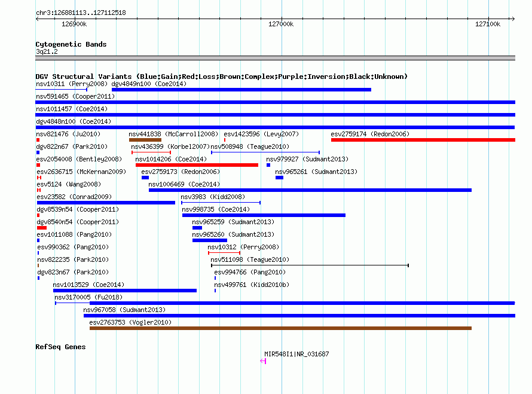
Task: Open the nsv436399 (Korbel2007) variant label
Action: click(170, 146)
